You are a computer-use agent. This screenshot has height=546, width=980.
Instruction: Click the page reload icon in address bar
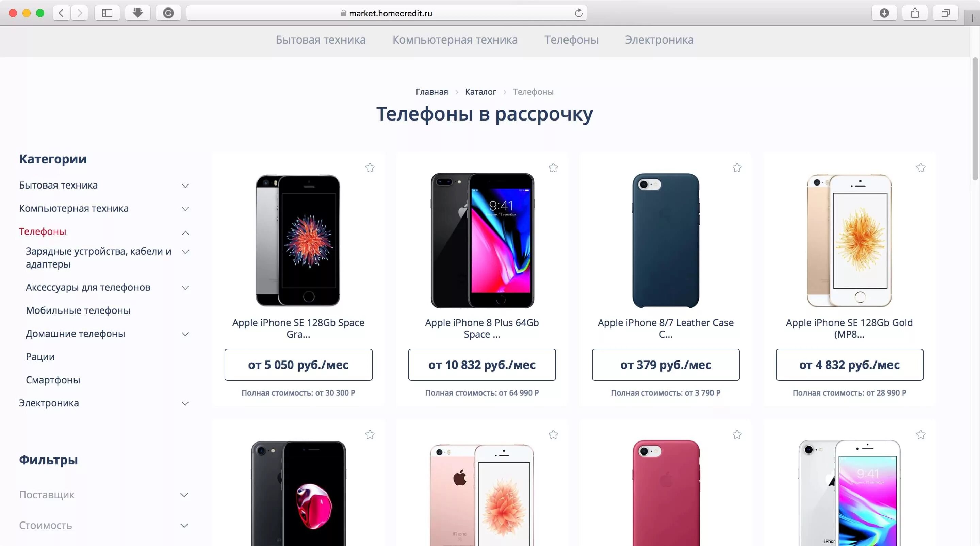click(578, 13)
